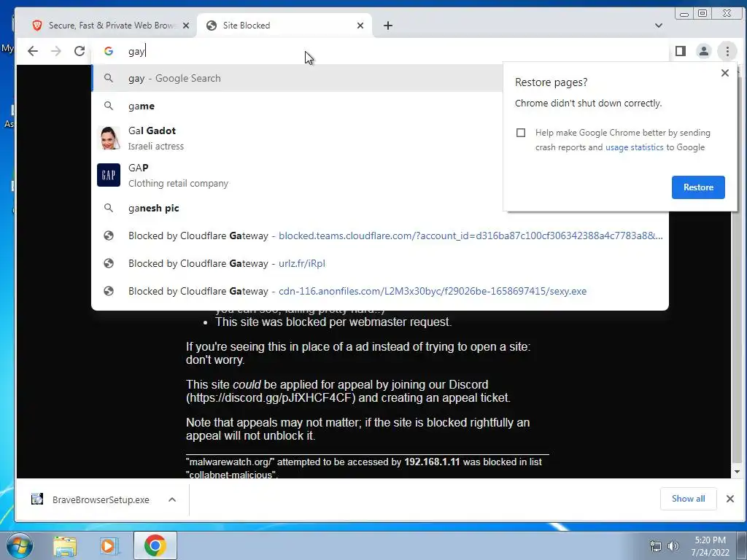Open tab search dropdown arrow

click(659, 26)
